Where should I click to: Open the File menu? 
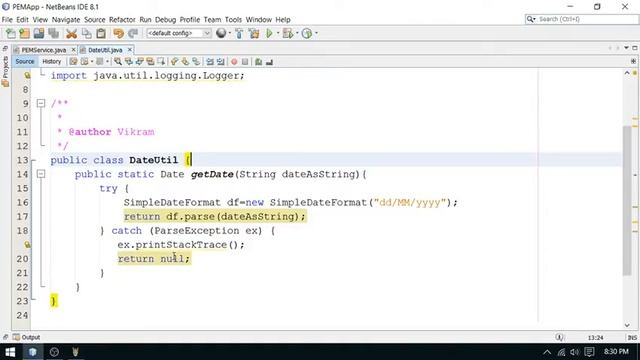coord(7,20)
